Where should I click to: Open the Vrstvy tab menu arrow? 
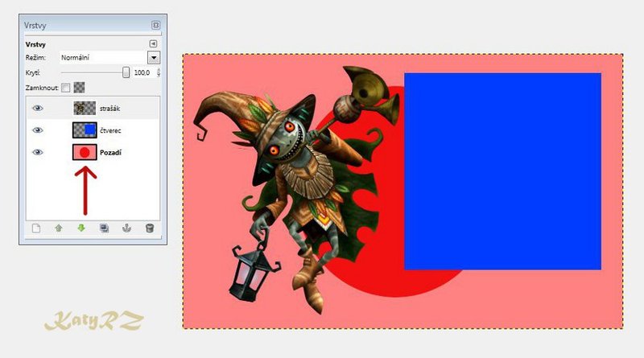click(x=153, y=43)
